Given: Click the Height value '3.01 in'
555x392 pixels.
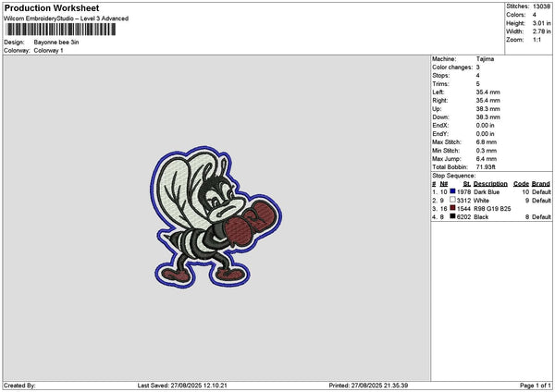Looking at the screenshot, I should click(x=541, y=23).
